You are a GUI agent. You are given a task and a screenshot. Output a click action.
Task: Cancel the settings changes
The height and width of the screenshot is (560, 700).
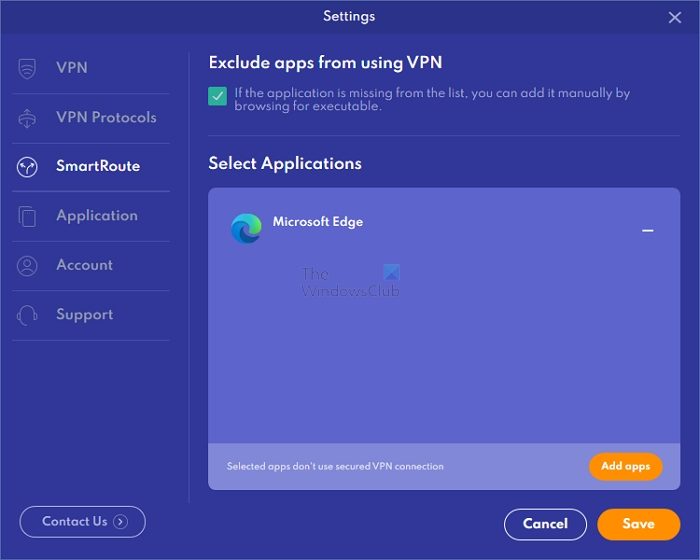(545, 524)
